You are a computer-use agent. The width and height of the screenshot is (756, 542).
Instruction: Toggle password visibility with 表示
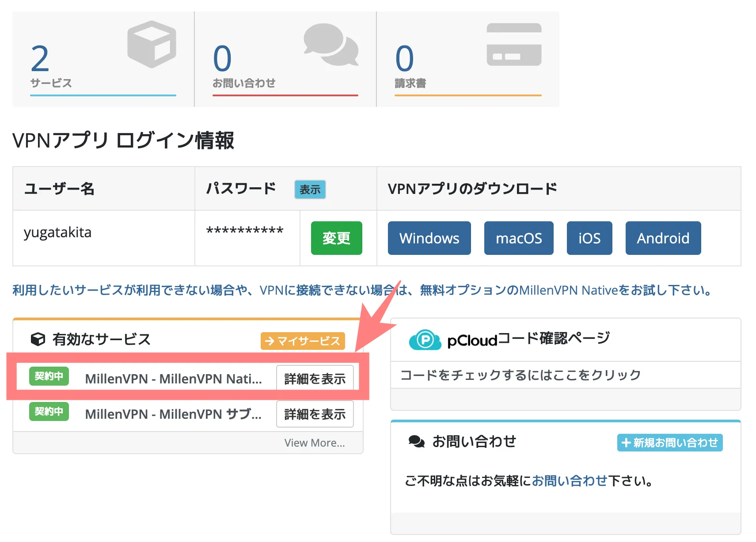[310, 190]
